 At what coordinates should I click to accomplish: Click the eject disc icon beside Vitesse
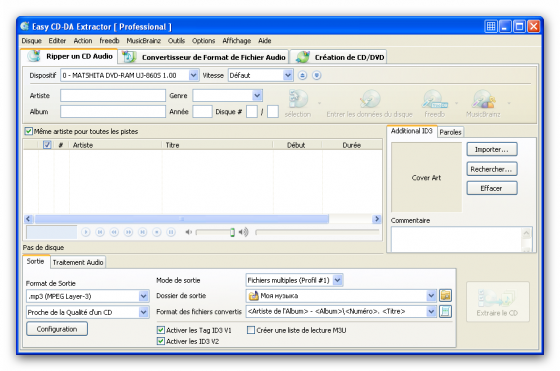(302, 75)
